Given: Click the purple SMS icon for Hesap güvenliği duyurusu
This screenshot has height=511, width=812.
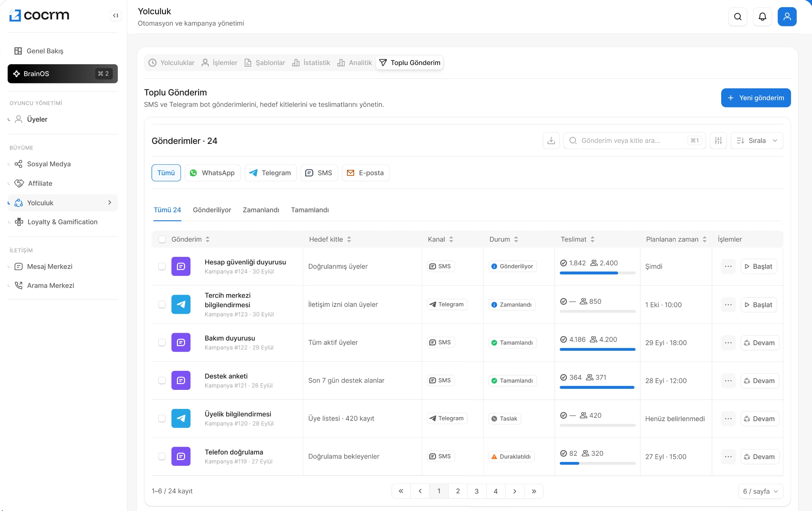Looking at the screenshot, I should 181,266.
